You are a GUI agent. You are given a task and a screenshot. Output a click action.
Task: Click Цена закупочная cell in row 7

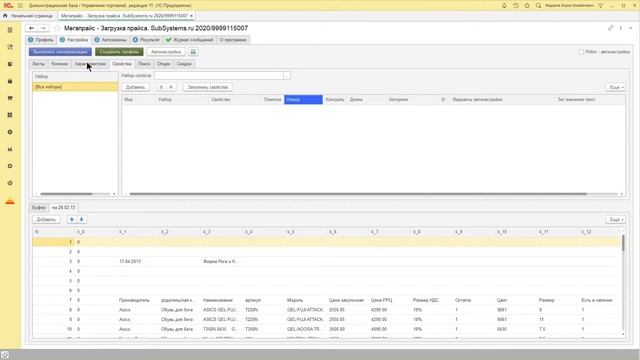pos(346,300)
